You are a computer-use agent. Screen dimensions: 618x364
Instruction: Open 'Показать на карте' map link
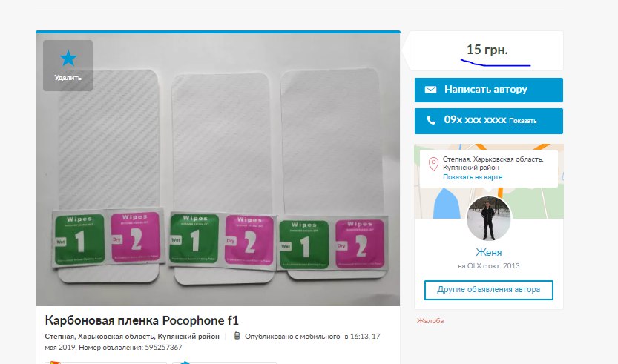tap(473, 177)
